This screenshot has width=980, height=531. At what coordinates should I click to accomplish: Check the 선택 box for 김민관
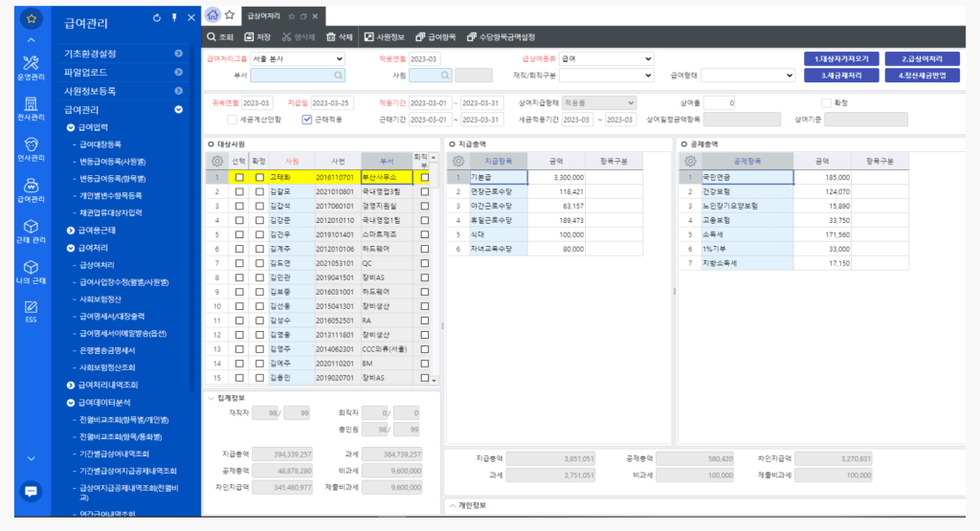pos(239,277)
